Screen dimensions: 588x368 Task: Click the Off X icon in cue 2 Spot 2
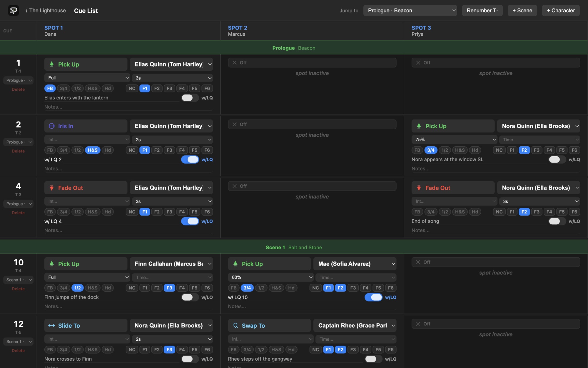point(235,125)
